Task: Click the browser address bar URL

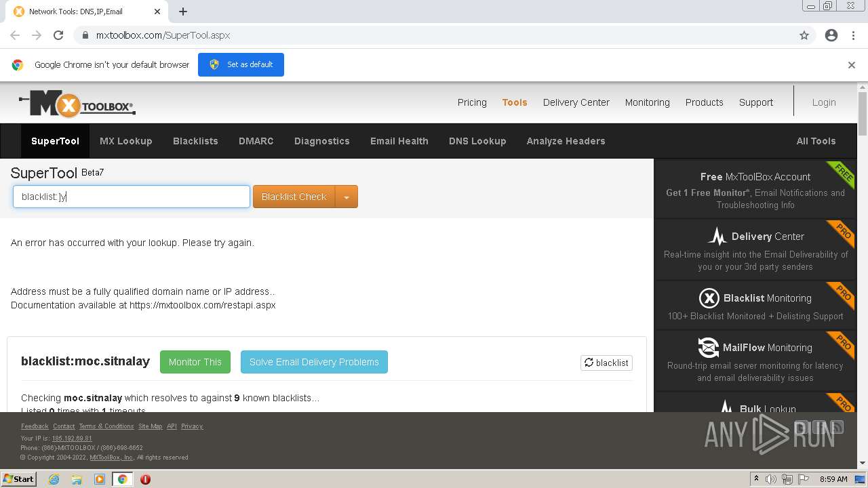Action: point(163,35)
